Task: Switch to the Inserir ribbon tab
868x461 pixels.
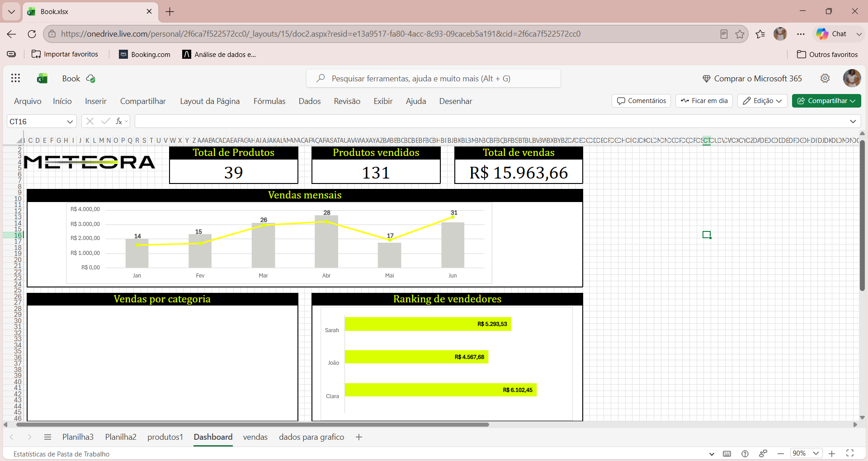Action: pos(96,101)
